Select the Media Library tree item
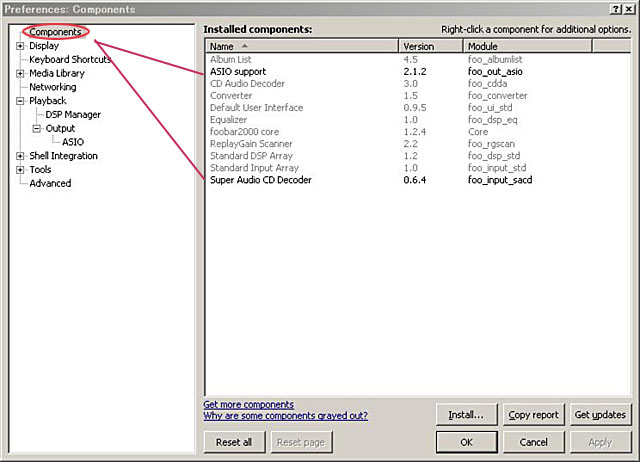Viewport: 640px width, 462px height. point(57,73)
